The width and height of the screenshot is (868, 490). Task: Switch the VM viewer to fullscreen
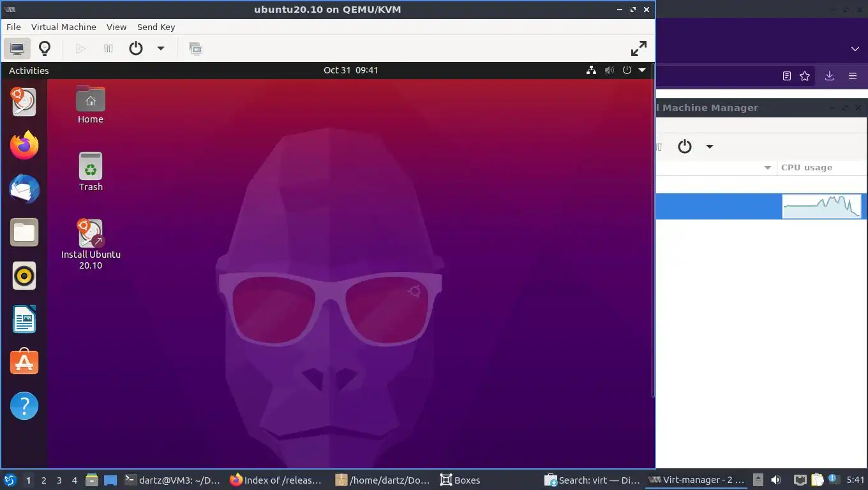pos(638,48)
